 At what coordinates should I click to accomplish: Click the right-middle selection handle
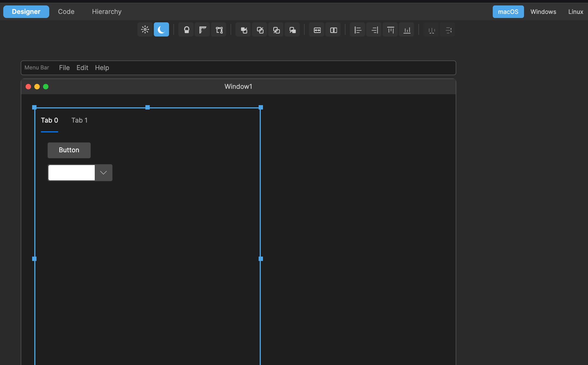click(261, 259)
